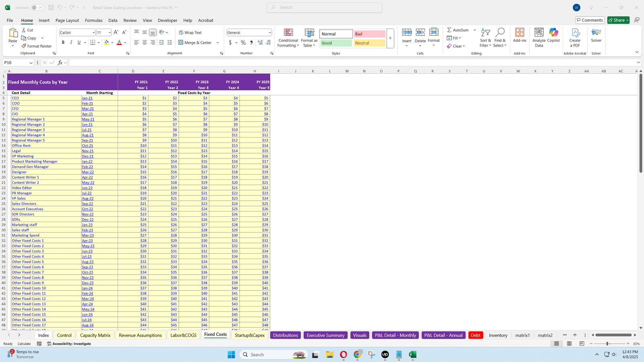Click the Analyze Data icon
644x362 pixels.
[x=539, y=33]
